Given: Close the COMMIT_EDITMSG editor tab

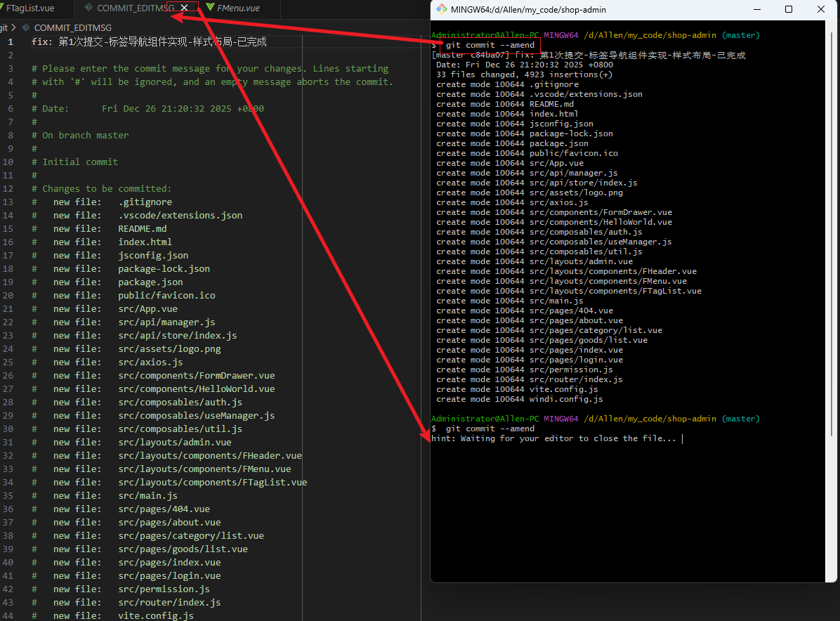Looking at the screenshot, I should point(184,8).
